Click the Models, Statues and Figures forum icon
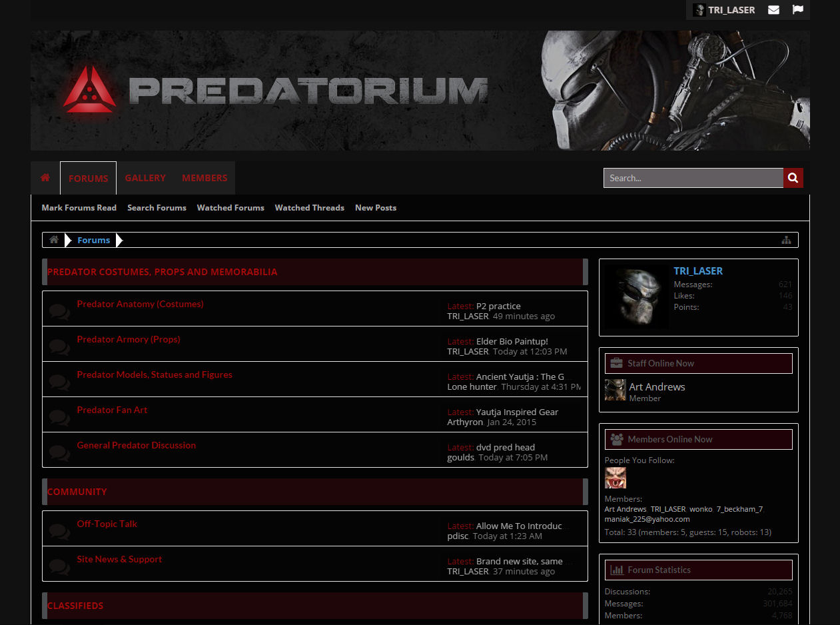This screenshot has width=840, height=625. click(x=59, y=382)
